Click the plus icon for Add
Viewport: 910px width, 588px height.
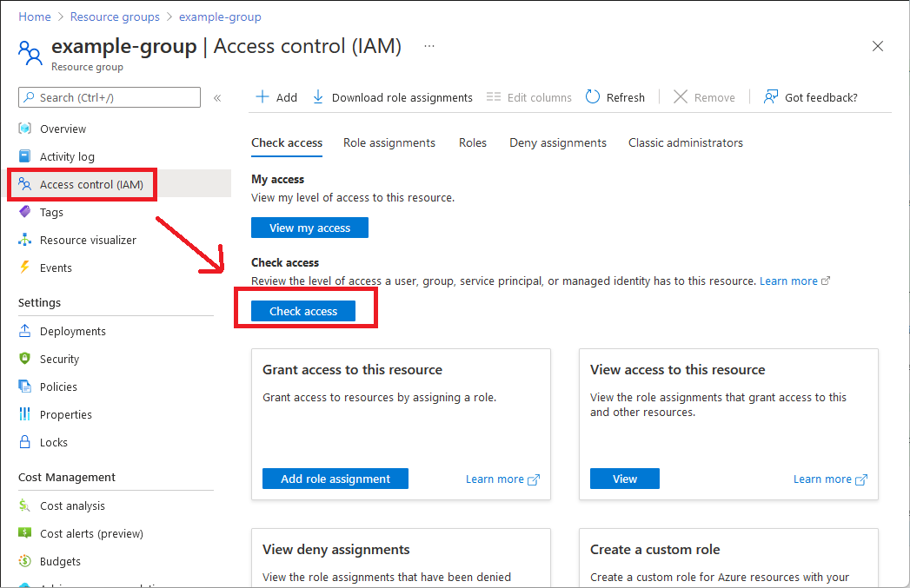point(262,96)
